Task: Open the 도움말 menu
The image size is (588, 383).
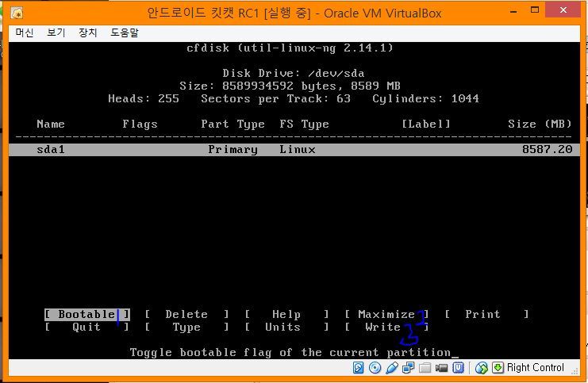Action: (x=124, y=33)
